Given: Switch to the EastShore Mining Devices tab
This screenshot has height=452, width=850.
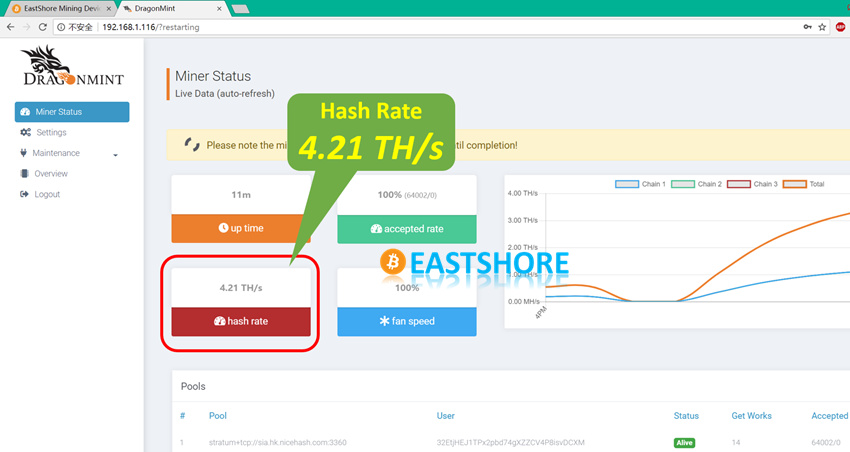Looking at the screenshot, I should (x=62, y=9).
